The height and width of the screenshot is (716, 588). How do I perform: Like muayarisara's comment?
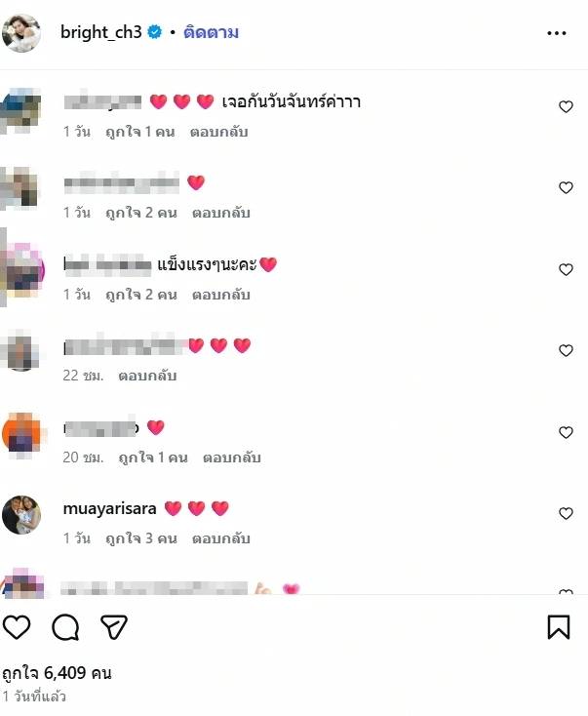[x=566, y=513]
